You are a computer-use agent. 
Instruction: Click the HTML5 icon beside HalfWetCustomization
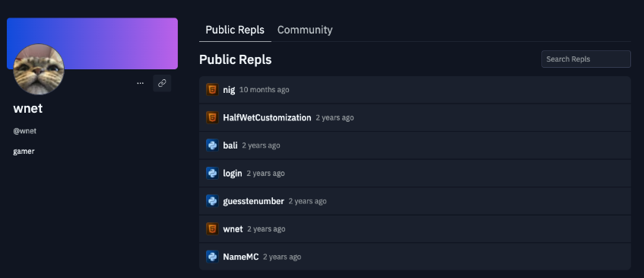[212, 117]
